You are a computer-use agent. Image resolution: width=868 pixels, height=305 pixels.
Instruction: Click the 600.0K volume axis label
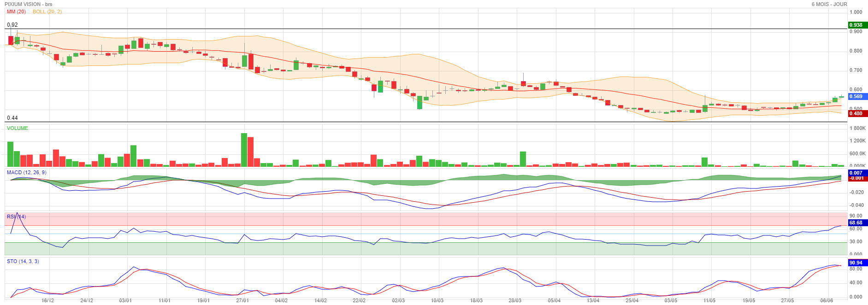857,153
